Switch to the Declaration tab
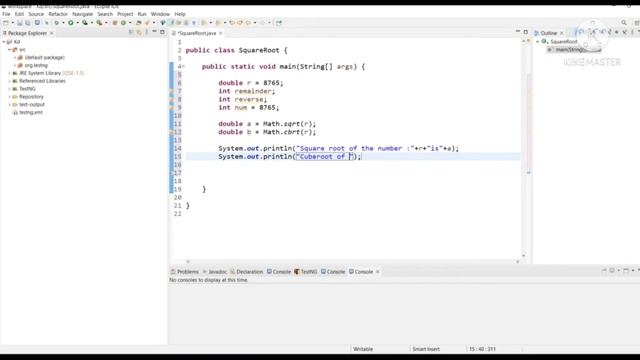 [247, 272]
